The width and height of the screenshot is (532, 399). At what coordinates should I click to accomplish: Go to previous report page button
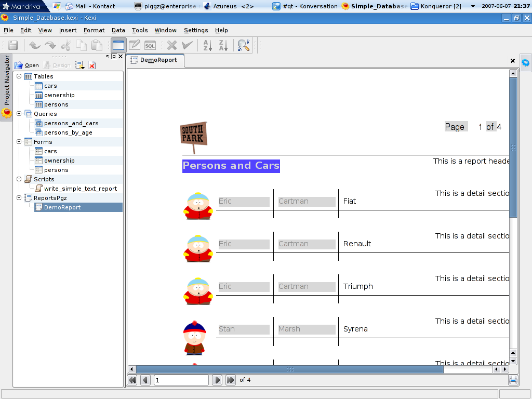click(x=145, y=380)
